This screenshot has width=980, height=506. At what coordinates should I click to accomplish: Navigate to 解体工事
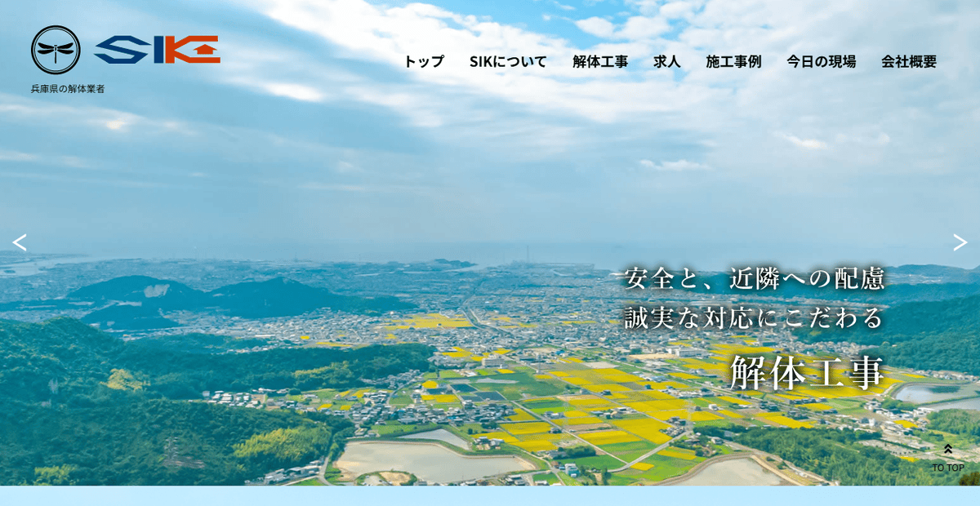point(600,61)
